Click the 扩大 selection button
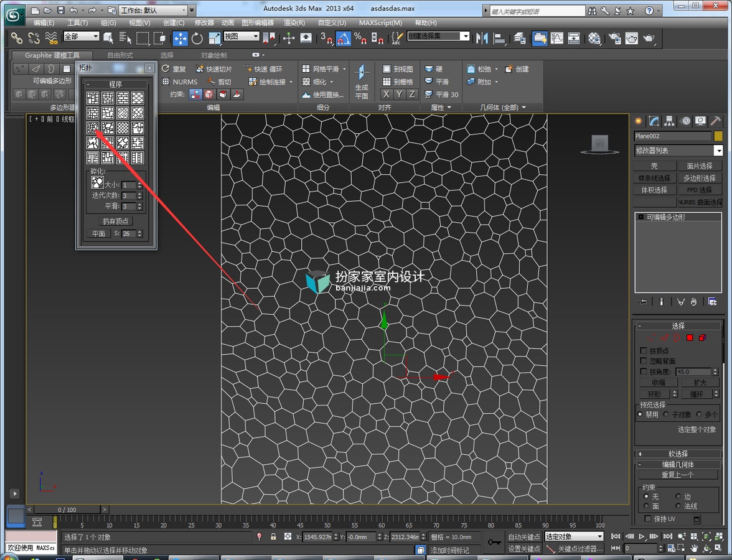 tap(700, 382)
